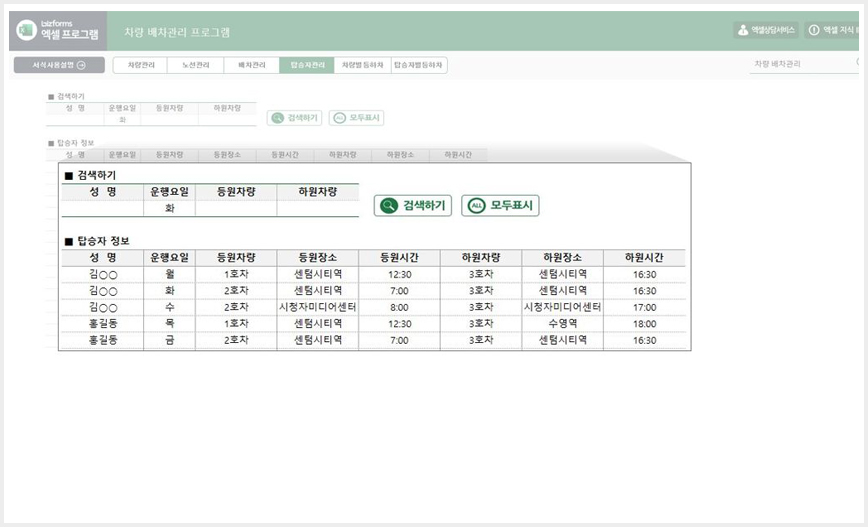Image resolution: width=868 pixels, height=527 pixels.
Task: Click 하원장소 센텀시티역 in the 화 row
Action: 562,291
